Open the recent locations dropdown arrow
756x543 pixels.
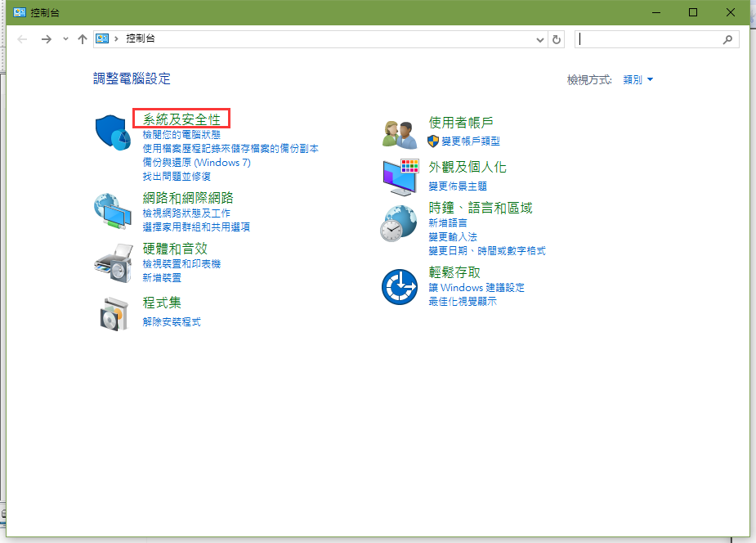(65, 39)
